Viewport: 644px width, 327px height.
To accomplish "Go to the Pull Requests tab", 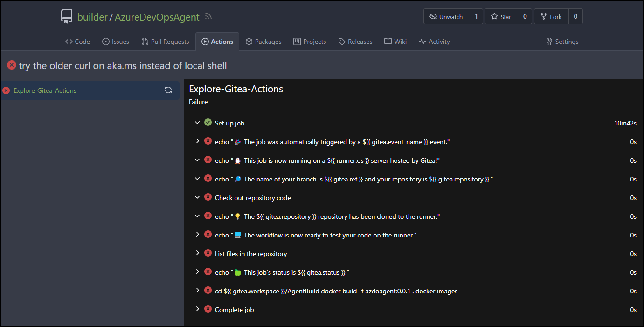I will (x=165, y=42).
